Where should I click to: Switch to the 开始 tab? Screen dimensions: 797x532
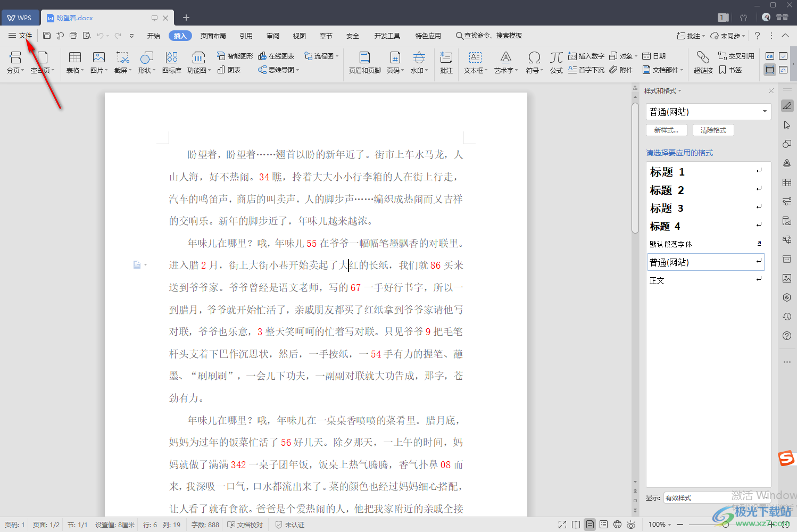[154, 36]
